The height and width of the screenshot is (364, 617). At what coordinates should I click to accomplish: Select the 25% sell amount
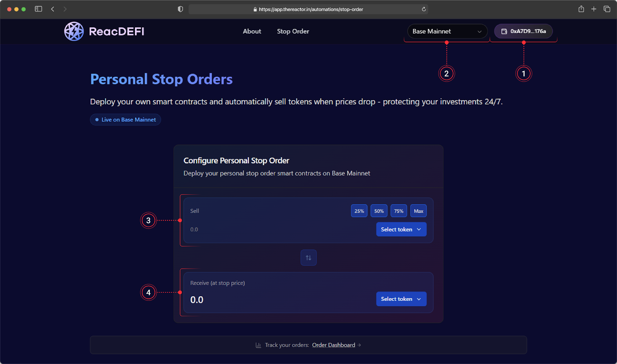[359, 211]
